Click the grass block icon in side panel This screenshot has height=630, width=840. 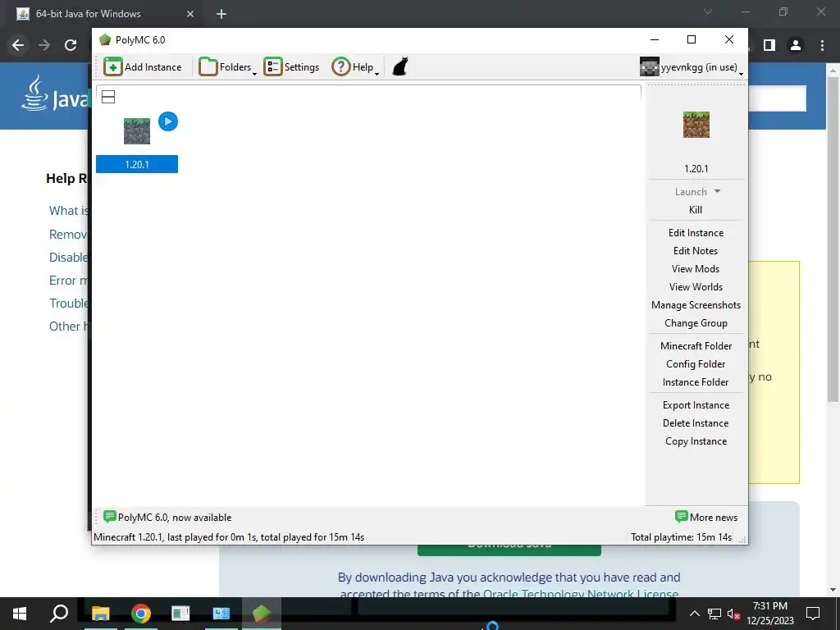[x=696, y=125]
